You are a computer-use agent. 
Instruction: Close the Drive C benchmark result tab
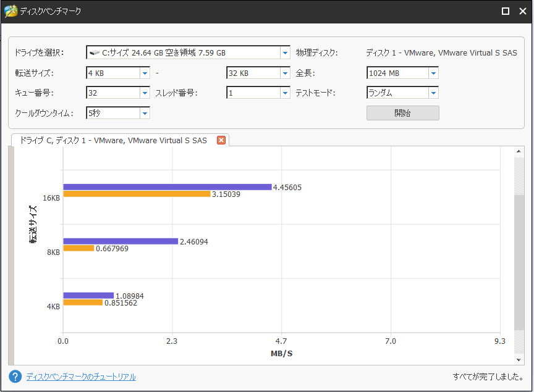click(221, 140)
